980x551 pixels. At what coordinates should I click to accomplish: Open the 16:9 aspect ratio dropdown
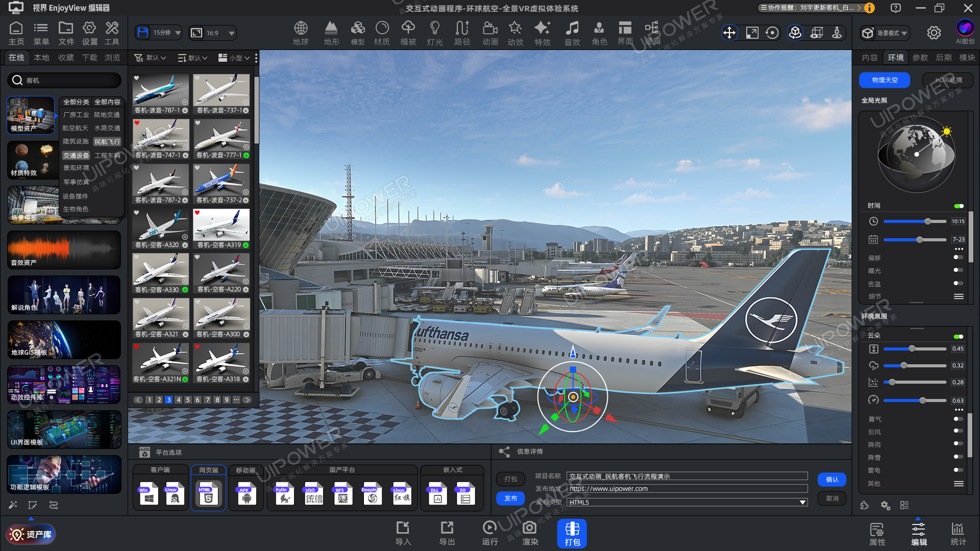click(212, 33)
